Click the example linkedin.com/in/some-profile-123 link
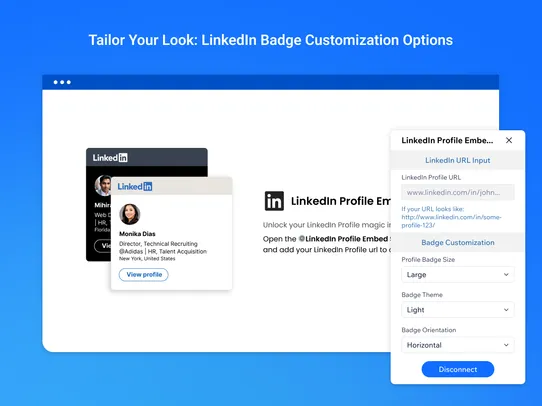Viewport: 542px width, 406px height. pyautogui.click(x=451, y=221)
